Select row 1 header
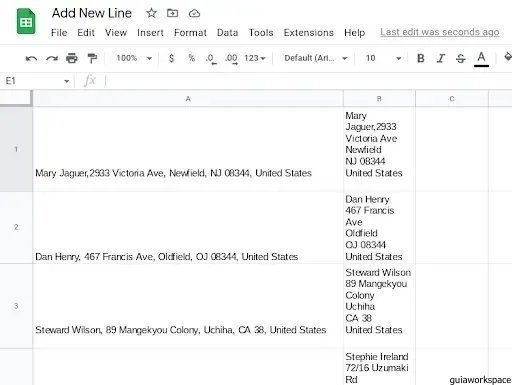Screen dimensions: 512x385 pos(16,149)
